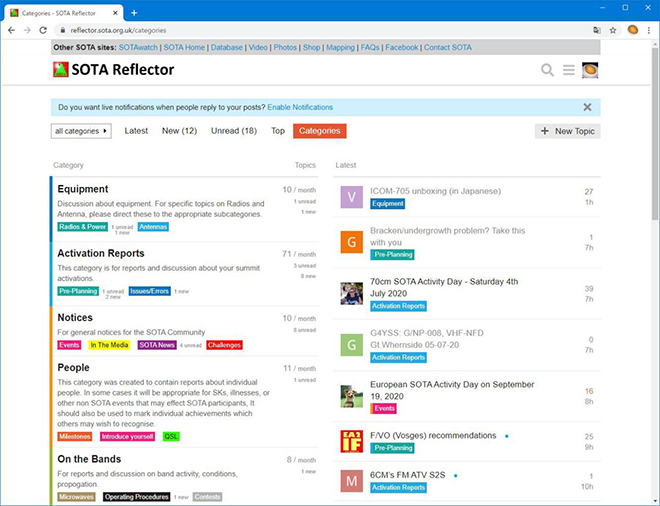Open the user profile avatar in header
This screenshot has height=506, width=660.
click(x=590, y=70)
